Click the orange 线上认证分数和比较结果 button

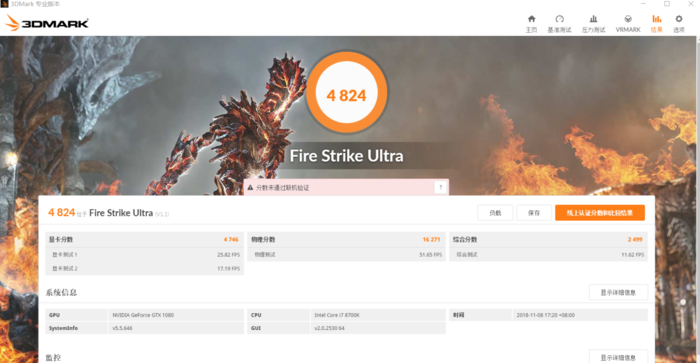coord(600,213)
